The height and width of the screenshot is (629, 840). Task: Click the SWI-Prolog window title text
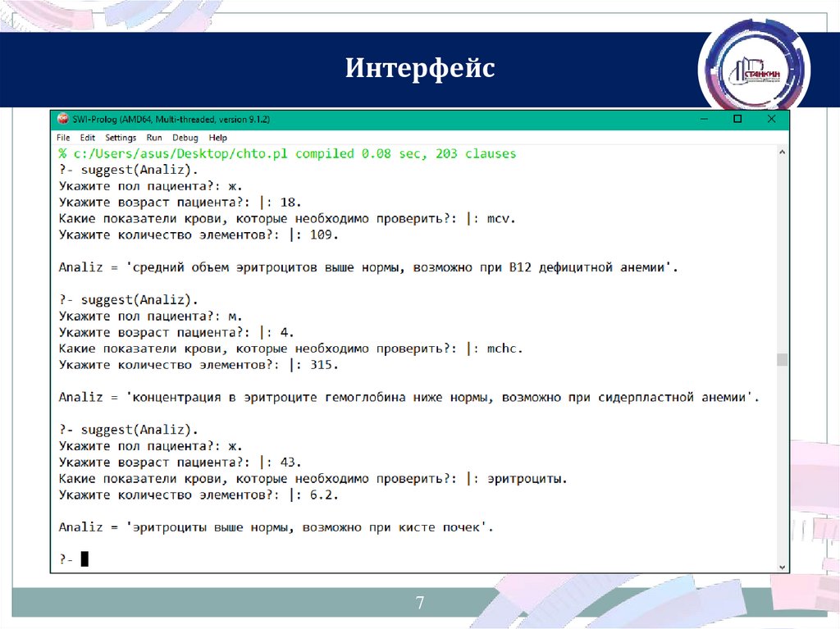coord(171,119)
